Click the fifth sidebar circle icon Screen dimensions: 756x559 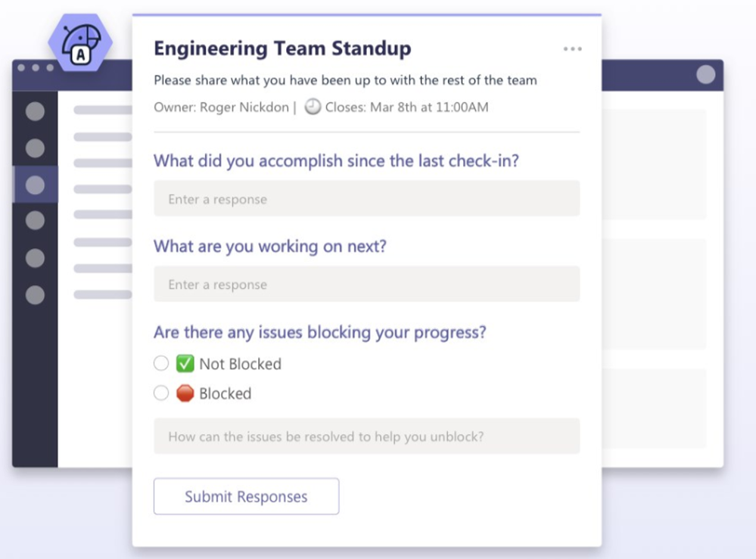(x=35, y=258)
